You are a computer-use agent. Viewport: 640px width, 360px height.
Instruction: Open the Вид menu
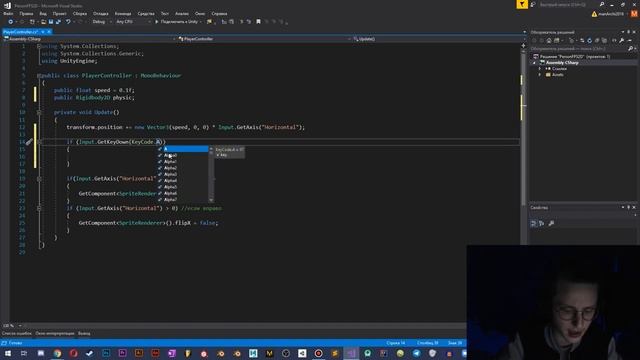pyautogui.click(x=43, y=13)
